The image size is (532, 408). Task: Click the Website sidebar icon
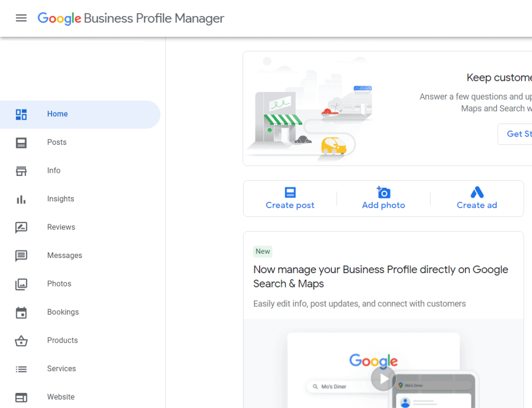(x=21, y=397)
